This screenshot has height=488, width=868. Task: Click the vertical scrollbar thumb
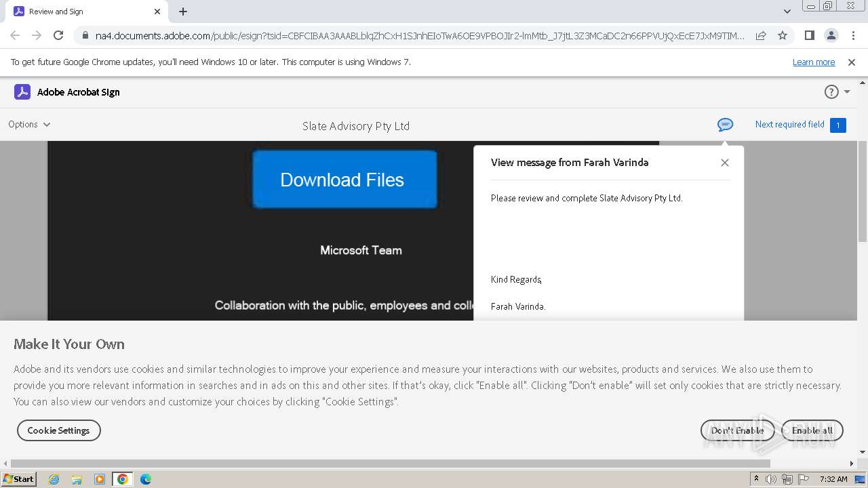[863, 192]
